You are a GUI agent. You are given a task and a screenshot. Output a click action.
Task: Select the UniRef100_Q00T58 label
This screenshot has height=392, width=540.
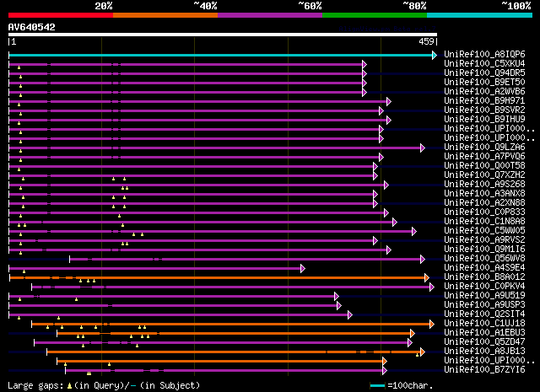coord(484,166)
